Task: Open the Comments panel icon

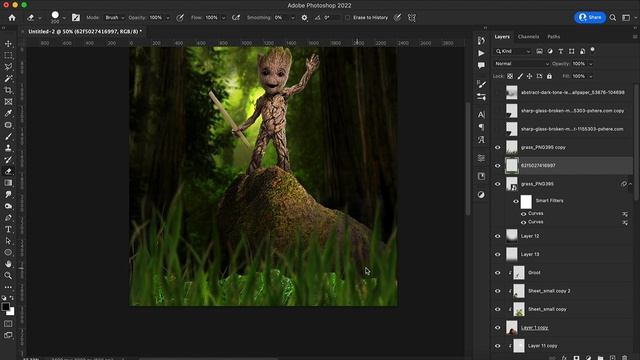Action: [481, 65]
